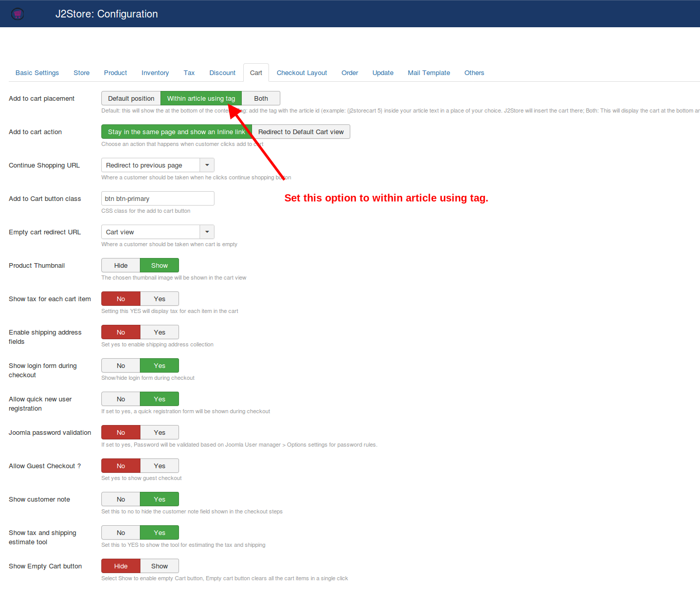Select Yes for Allow Guest Checkout

coord(159,466)
